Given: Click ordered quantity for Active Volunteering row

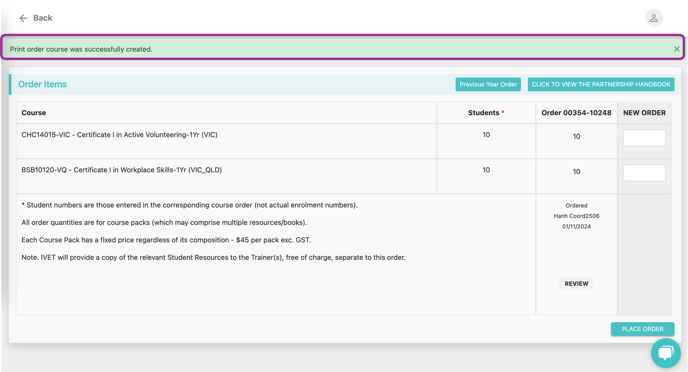Looking at the screenshot, I should tap(576, 136).
